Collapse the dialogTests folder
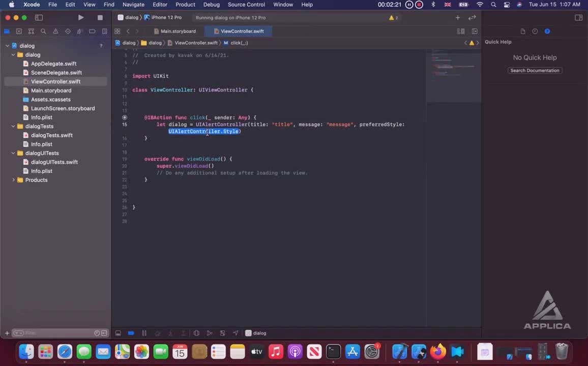Viewport: 588px width, 366px height. click(14, 126)
